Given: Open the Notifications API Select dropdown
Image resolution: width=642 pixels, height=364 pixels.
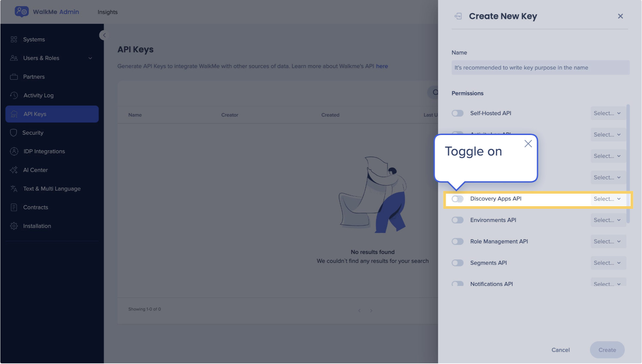Looking at the screenshot, I should coord(608,283).
